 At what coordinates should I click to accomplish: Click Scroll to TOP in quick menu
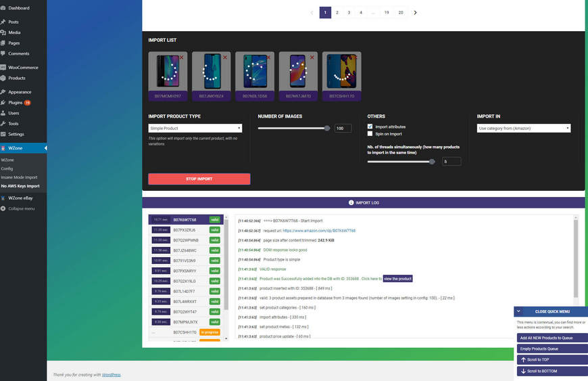pyautogui.click(x=539, y=360)
